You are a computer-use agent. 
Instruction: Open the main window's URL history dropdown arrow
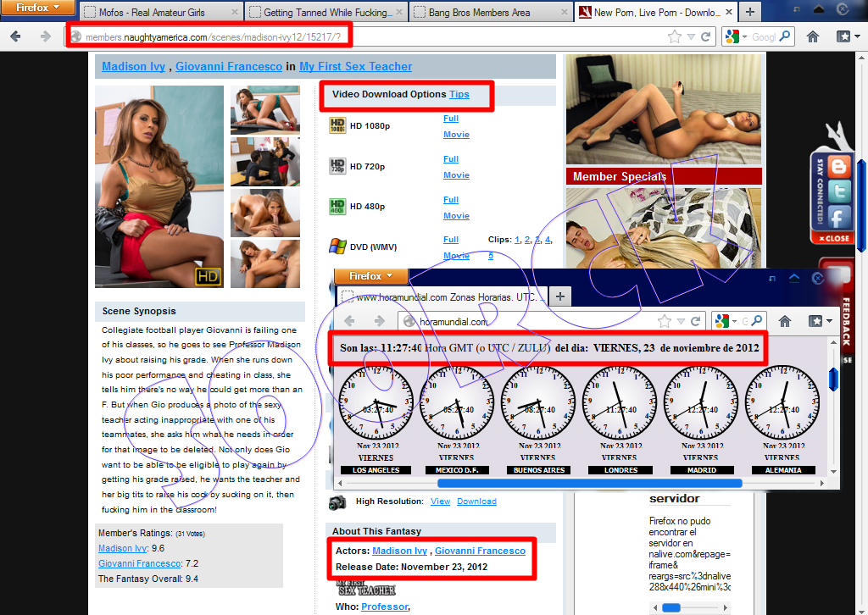pyautogui.click(x=691, y=37)
